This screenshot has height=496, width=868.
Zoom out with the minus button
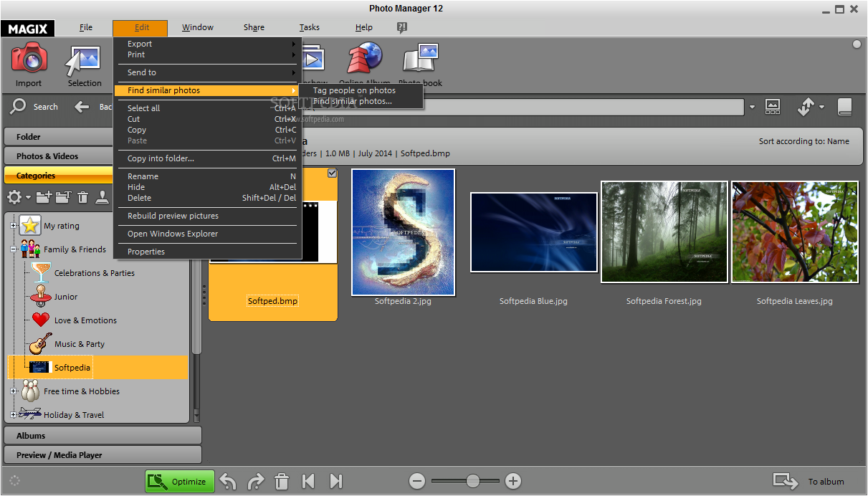point(418,481)
